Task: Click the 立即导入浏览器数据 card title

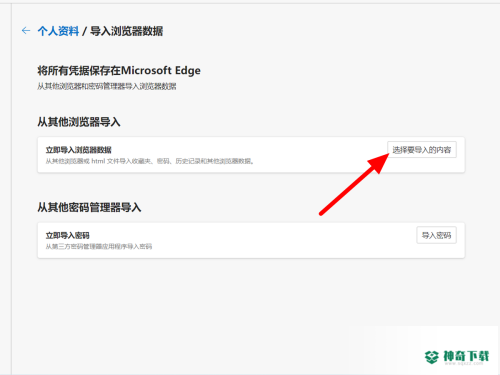Action: tap(79, 150)
